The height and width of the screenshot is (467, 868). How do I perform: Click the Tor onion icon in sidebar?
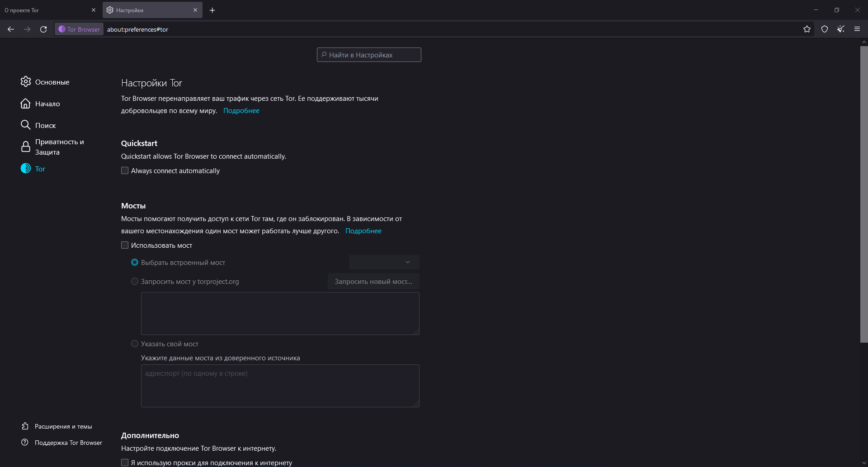click(x=26, y=168)
